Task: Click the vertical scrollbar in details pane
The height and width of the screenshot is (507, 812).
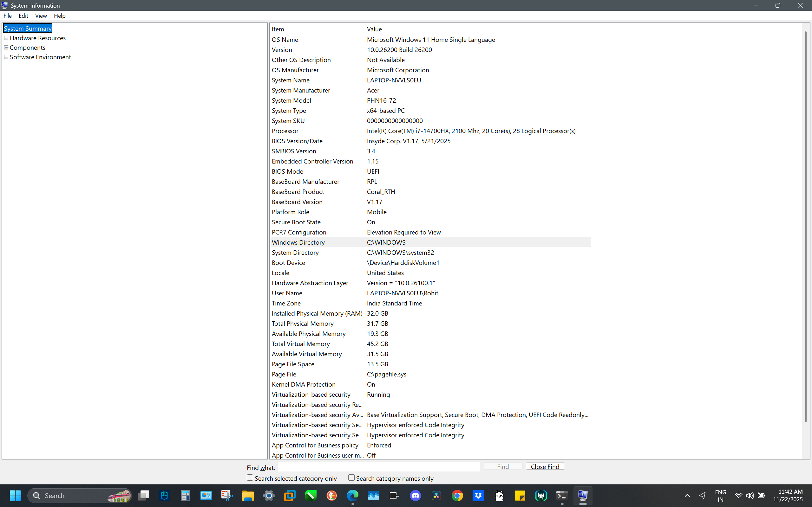Action: 805,226
